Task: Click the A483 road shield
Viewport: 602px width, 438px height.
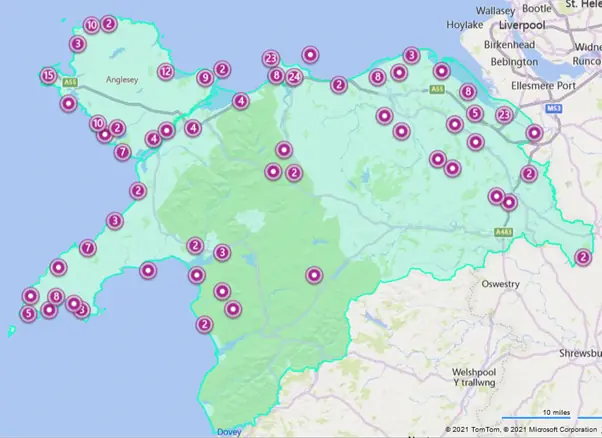Action: 503,233
